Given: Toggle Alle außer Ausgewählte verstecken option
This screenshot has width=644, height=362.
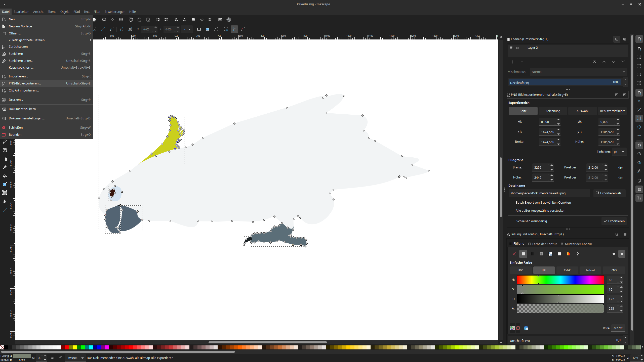Looking at the screenshot, I should (540, 210).
